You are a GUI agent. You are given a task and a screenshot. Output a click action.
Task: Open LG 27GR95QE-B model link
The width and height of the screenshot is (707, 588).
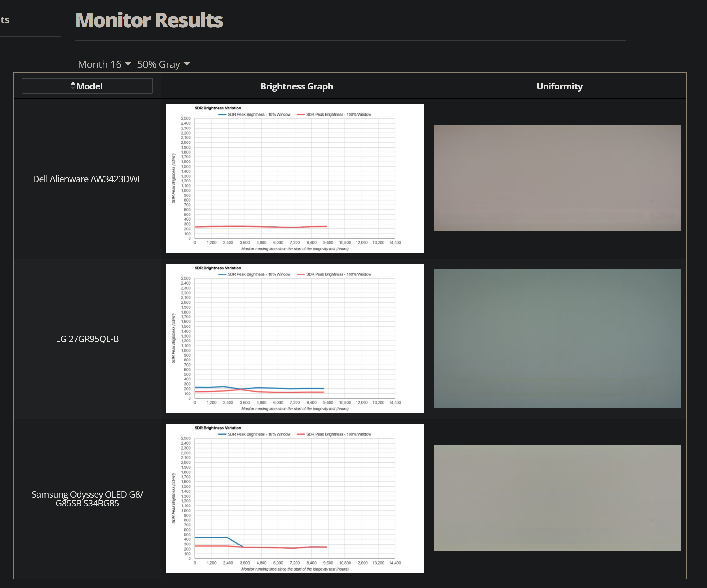(87, 339)
